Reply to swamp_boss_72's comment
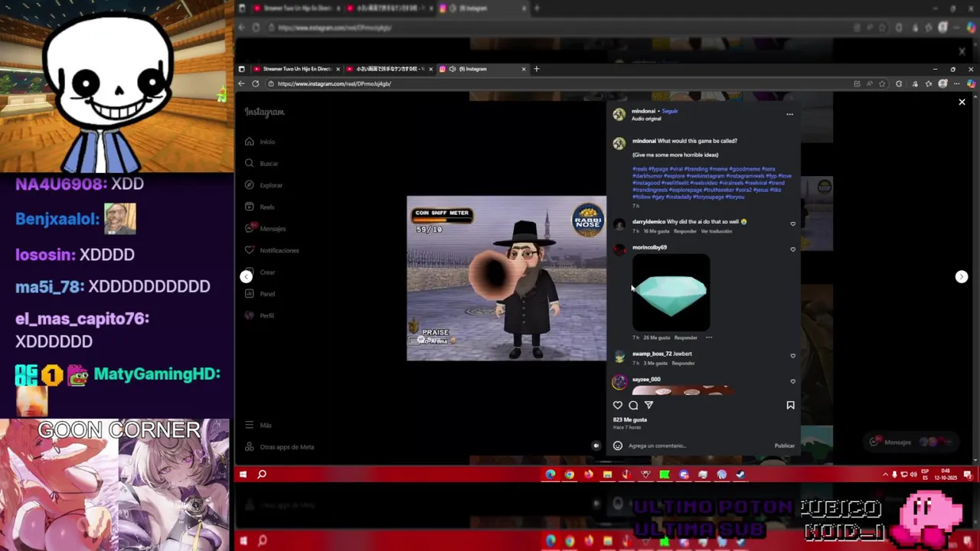The width and height of the screenshot is (980, 551). coord(683,364)
